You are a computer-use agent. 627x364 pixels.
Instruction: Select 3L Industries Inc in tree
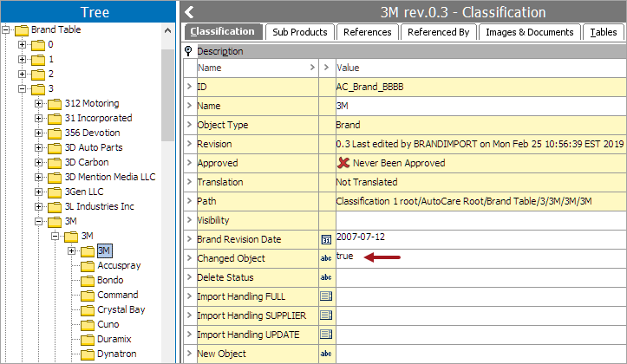pos(99,206)
